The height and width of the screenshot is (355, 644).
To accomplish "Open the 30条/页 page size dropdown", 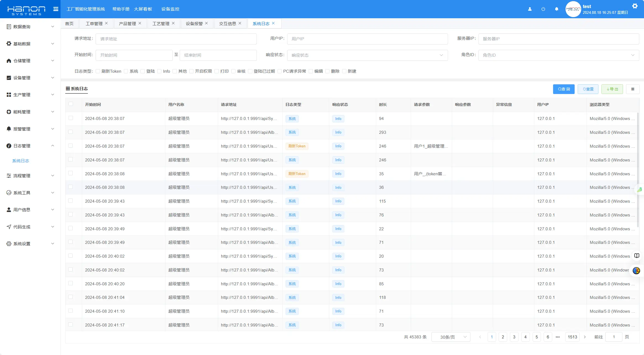I will click(x=451, y=337).
